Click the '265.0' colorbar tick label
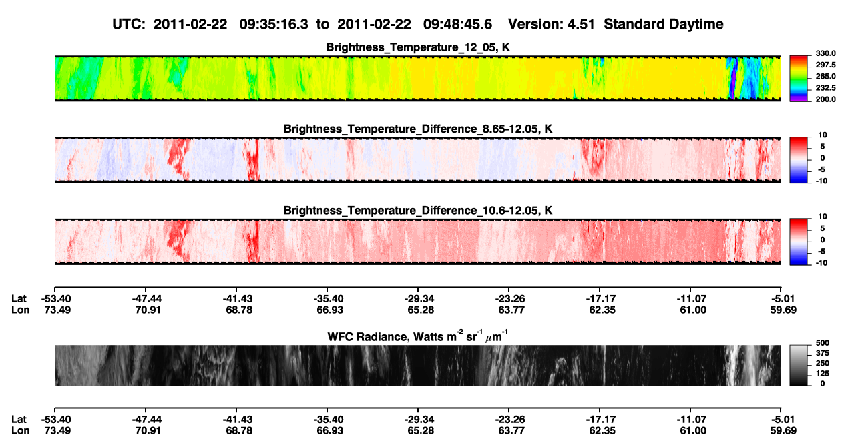The image size is (868, 445). point(825,77)
